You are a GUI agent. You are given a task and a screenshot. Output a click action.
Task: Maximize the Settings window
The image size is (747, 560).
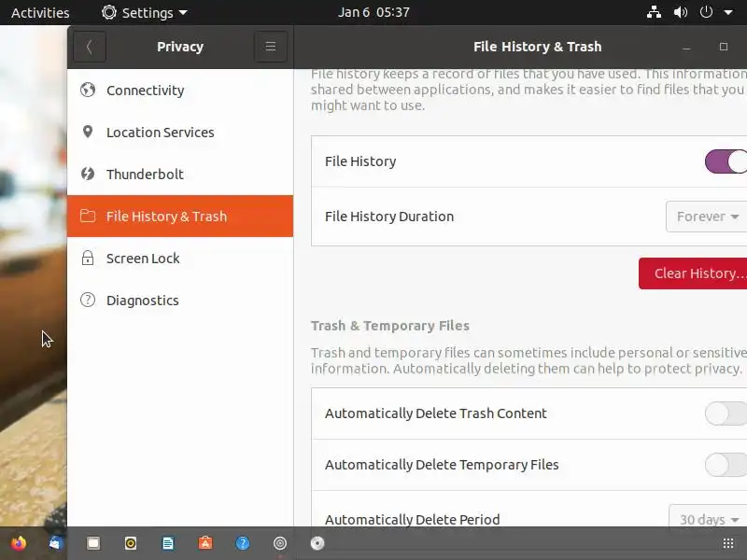[723, 47]
